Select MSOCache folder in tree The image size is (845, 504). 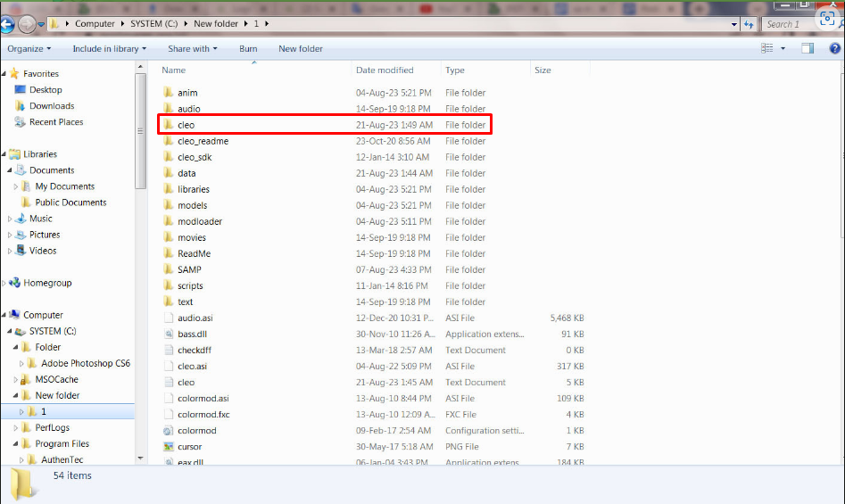click(56, 379)
